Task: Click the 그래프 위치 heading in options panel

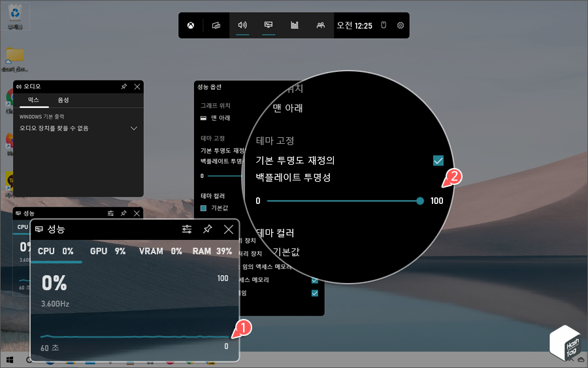Action: pyautogui.click(x=215, y=105)
